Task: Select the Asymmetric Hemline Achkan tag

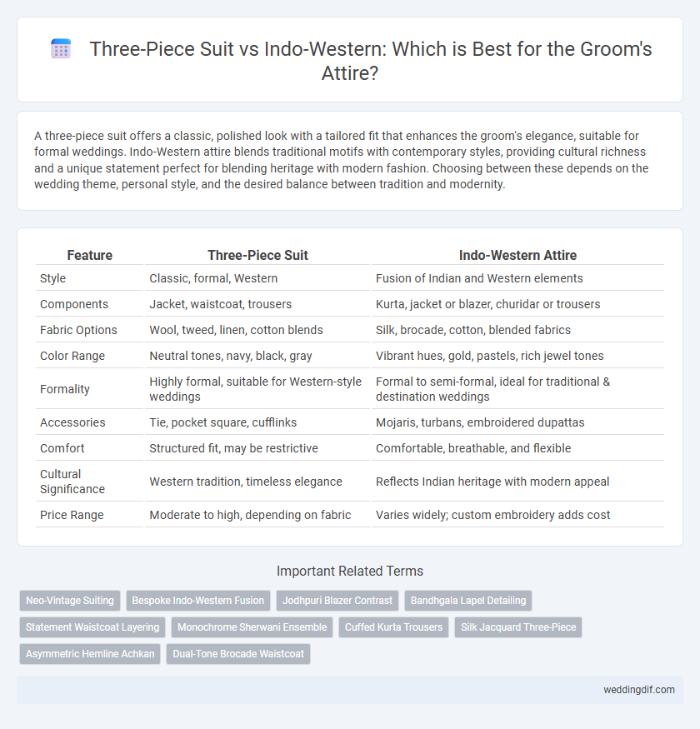Action: click(90, 653)
